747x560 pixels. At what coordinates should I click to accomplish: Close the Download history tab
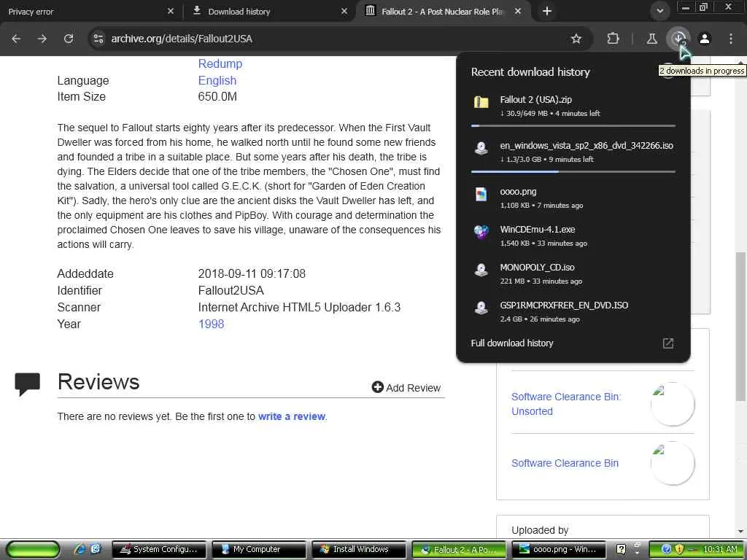(x=344, y=11)
